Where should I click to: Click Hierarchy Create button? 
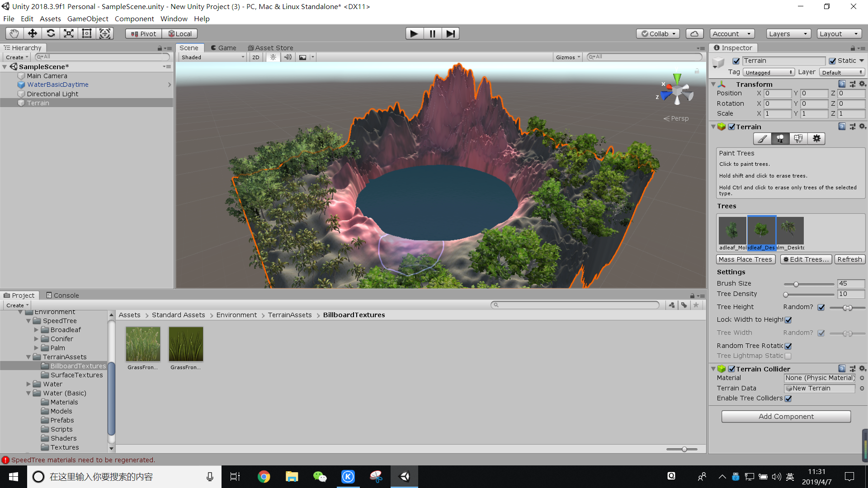tap(17, 57)
